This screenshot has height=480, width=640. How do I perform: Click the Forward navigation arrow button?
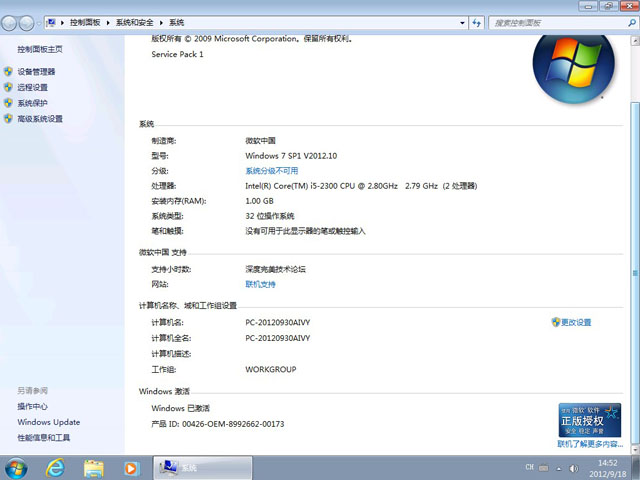(27, 23)
